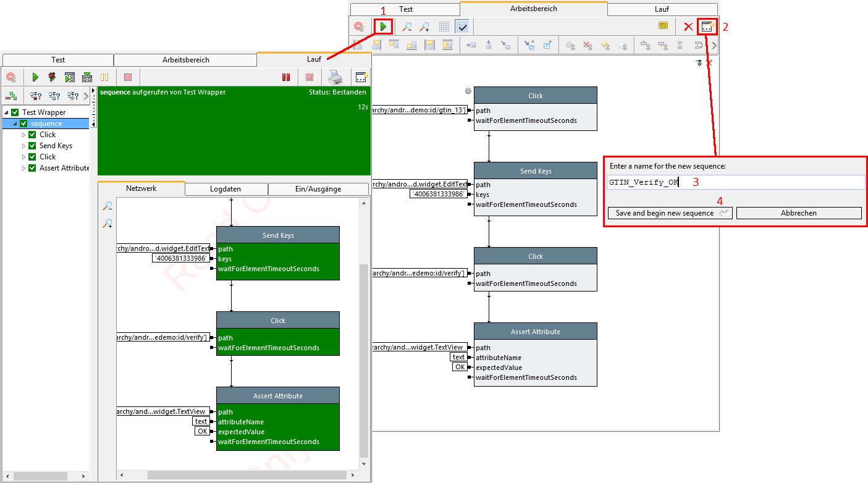Click the red X delete icon

tap(688, 27)
